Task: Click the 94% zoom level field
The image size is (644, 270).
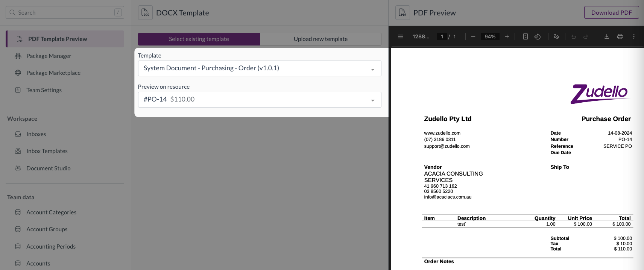Action: [490, 36]
